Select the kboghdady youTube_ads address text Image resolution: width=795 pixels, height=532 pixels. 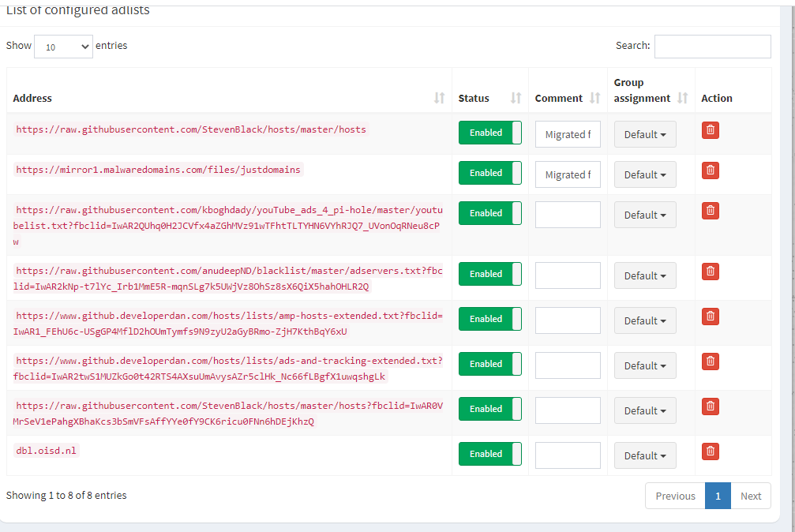pyautogui.click(x=228, y=226)
